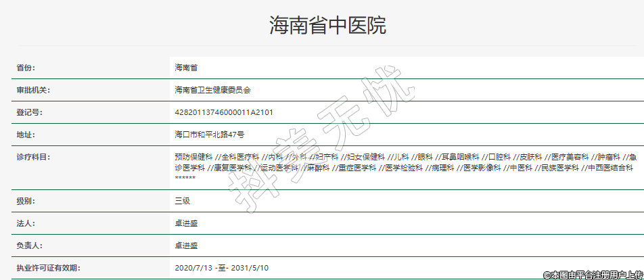
Task: Click the 海南省中医院 page title
Action: [x=327, y=26]
